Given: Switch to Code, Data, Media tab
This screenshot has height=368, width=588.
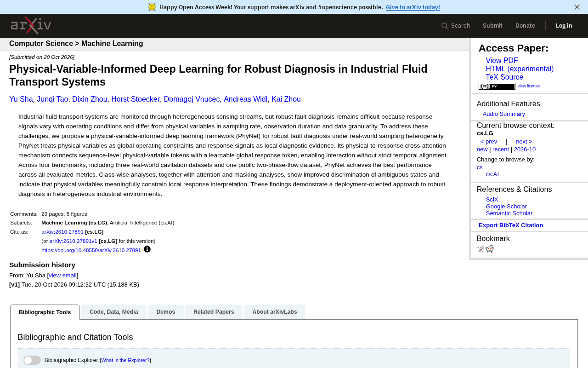Looking at the screenshot, I should pos(114,312).
